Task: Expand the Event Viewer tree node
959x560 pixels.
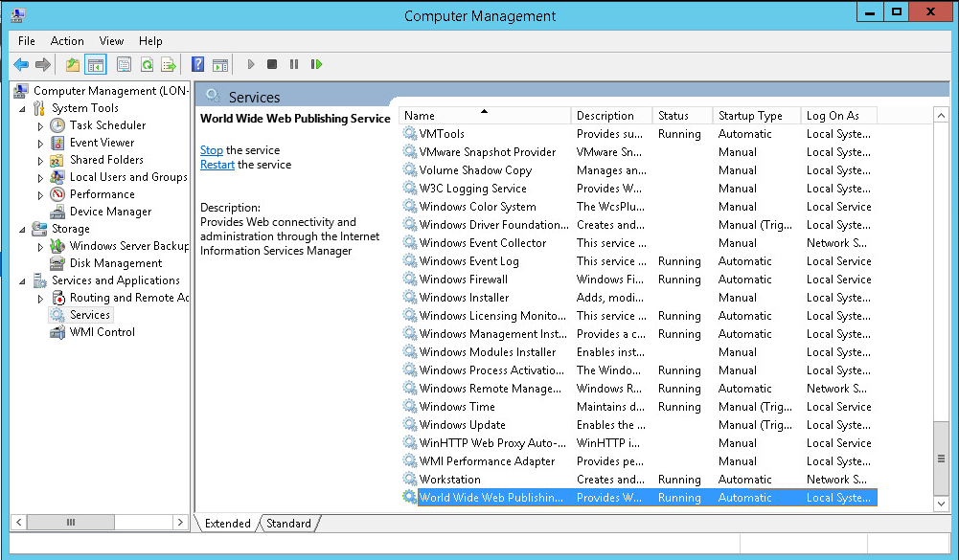Action: [x=40, y=143]
